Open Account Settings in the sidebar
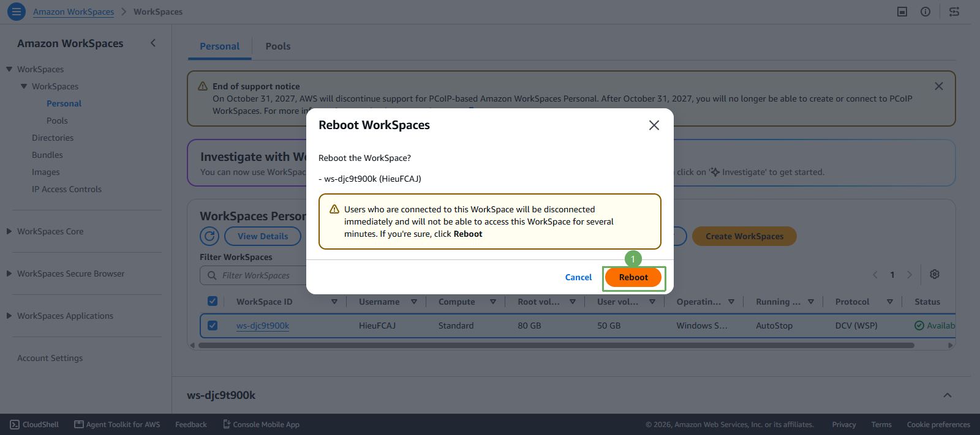Screen dimensions: 980x435 coord(50,358)
